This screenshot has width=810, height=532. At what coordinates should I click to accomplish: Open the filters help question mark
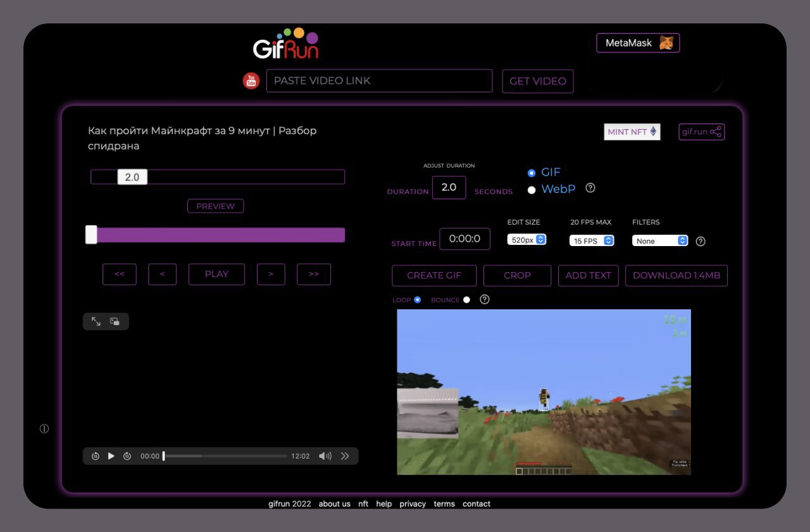[701, 241]
